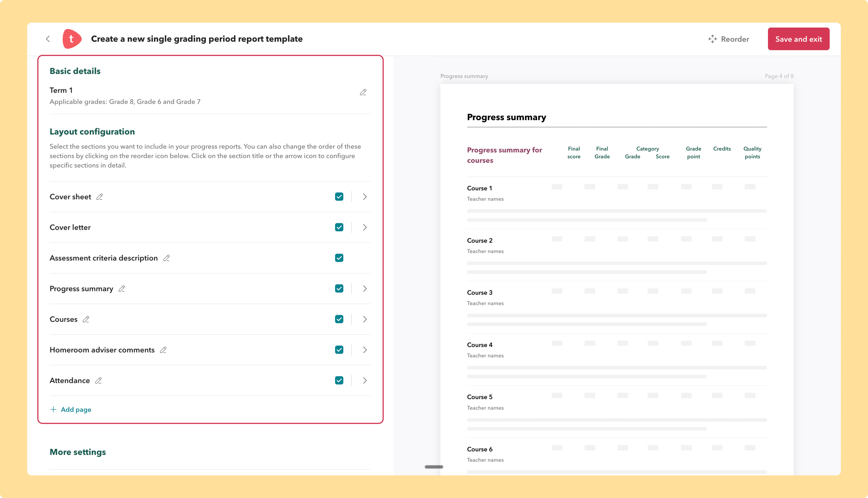Open Courses section details arrow
Viewport: 868px width, 498px height.
tap(365, 319)
